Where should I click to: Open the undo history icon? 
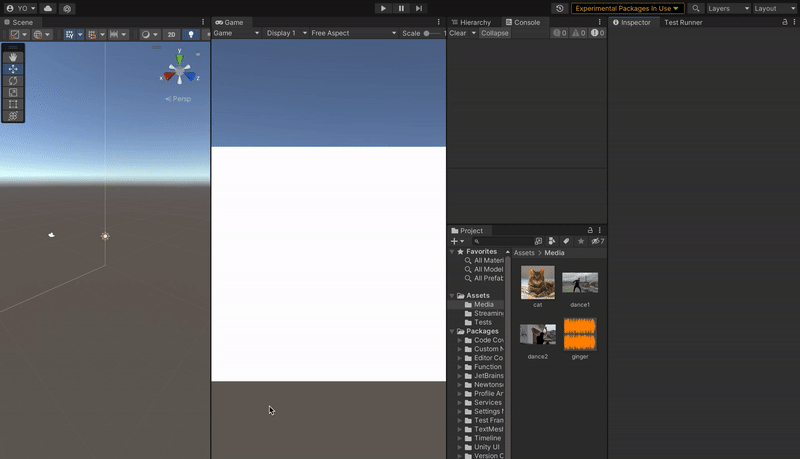tap(560, 8)
